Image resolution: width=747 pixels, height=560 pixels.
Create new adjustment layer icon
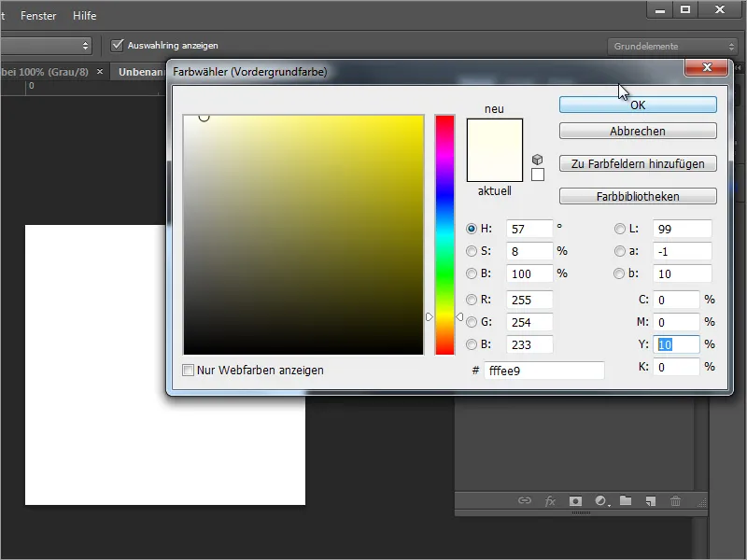pos(601,501)
